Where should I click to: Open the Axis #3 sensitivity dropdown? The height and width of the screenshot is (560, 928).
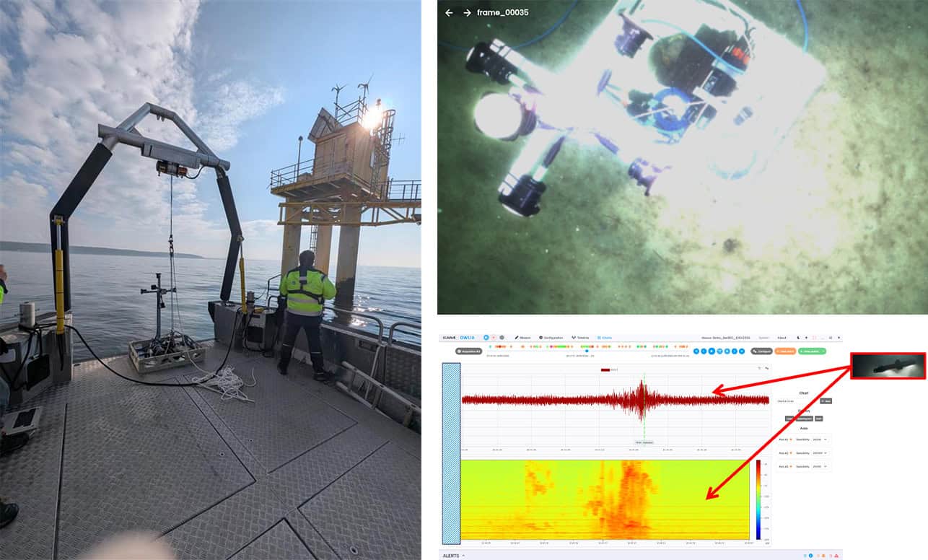(820, 466)
